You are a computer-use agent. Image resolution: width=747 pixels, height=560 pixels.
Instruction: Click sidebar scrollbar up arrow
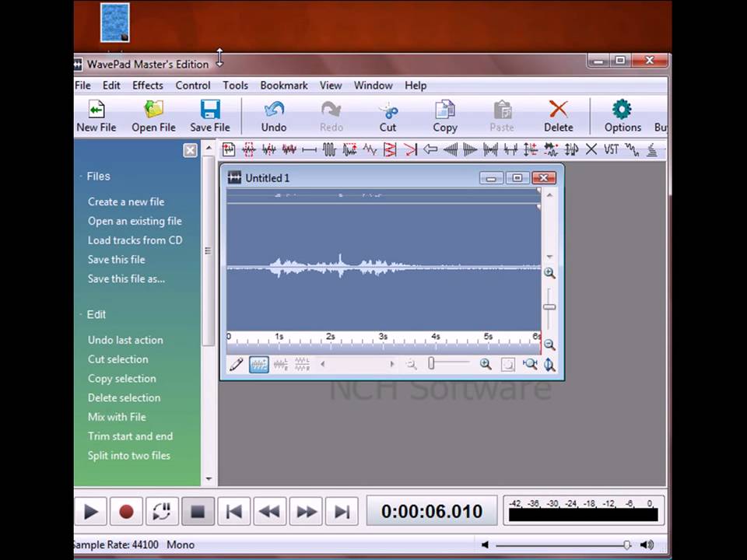click(209, 148)
